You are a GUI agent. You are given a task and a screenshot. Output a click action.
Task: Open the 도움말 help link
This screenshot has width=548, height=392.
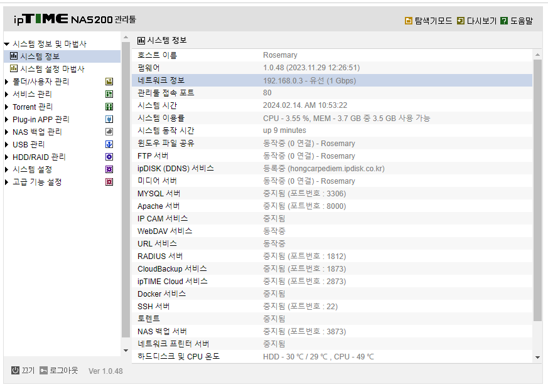point(522,21)
